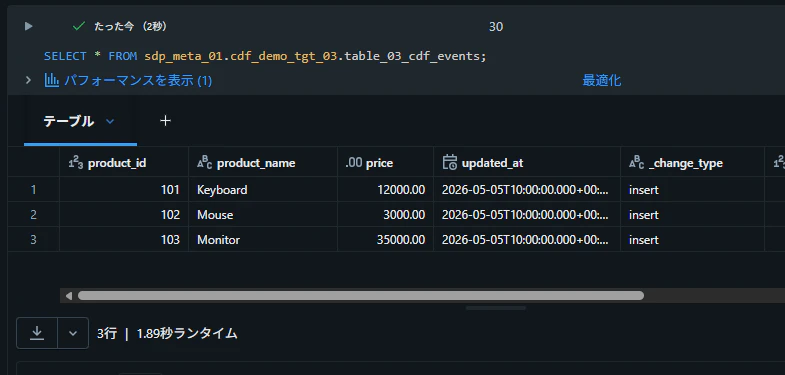Click the 3行 | 1.89秒ランタイム status text
This screenshot has width=785, height=375.
point(167,333)
